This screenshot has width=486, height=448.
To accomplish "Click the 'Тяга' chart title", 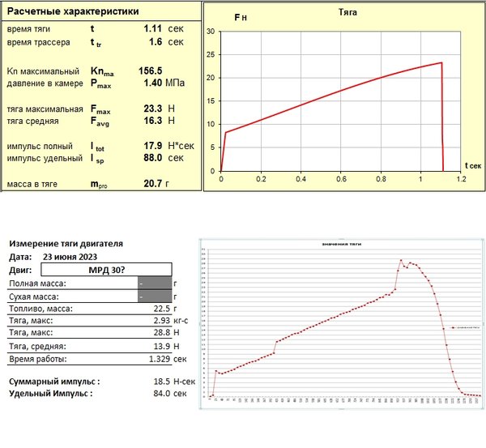I will click(x=347, y=13).
